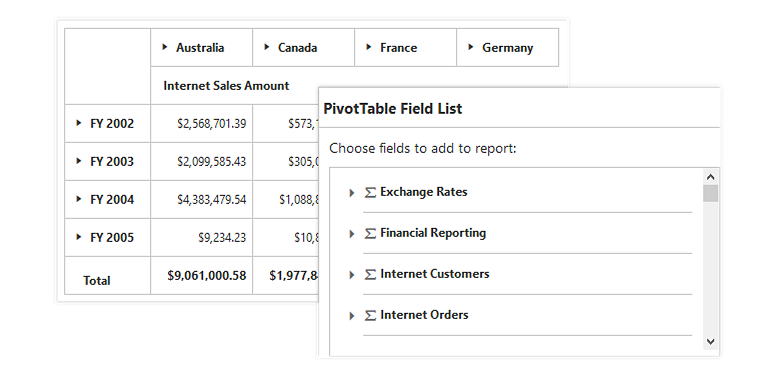Viewport: 780px width, 380px height.
Task: Select the Financial Reporting tree item
Action: coord(433,233)
